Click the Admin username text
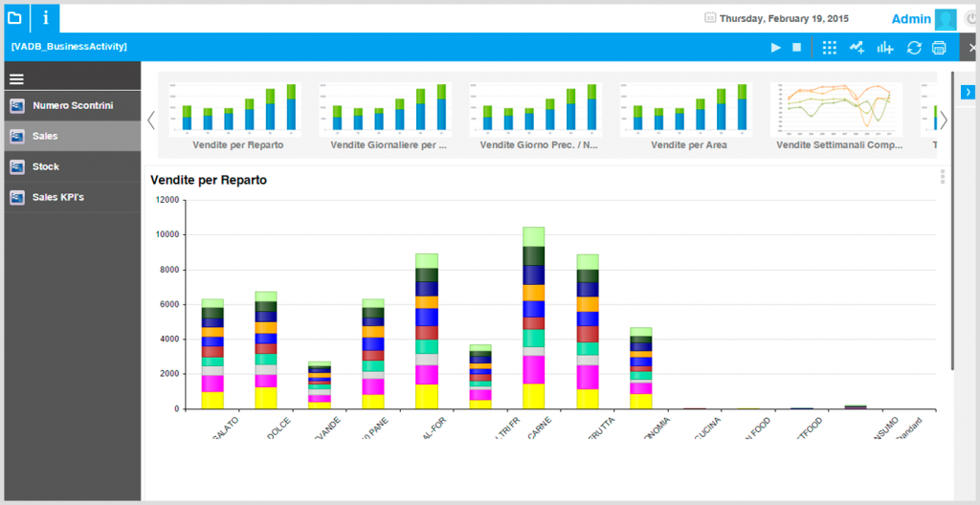The image size is (980, 505). pos(911,19)
